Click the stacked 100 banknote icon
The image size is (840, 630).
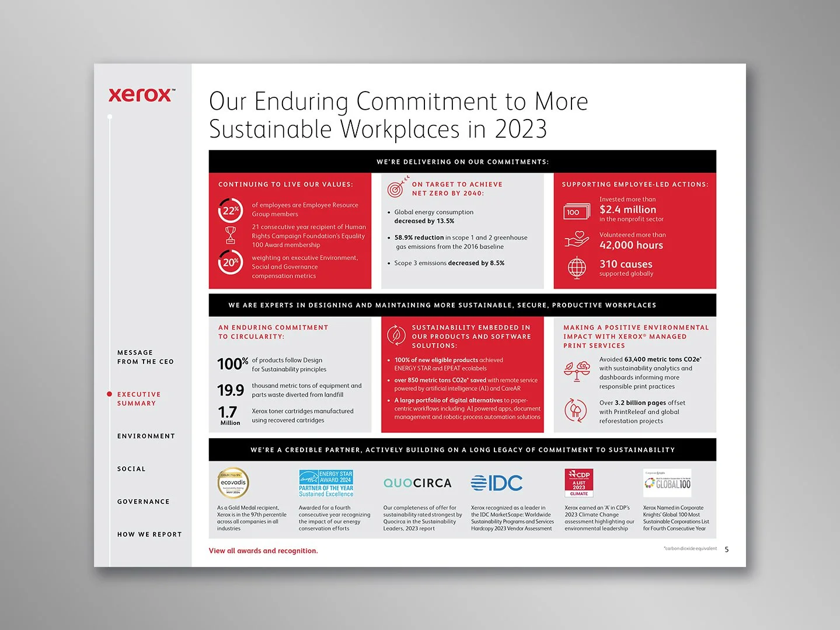click(x=576, y=212)
